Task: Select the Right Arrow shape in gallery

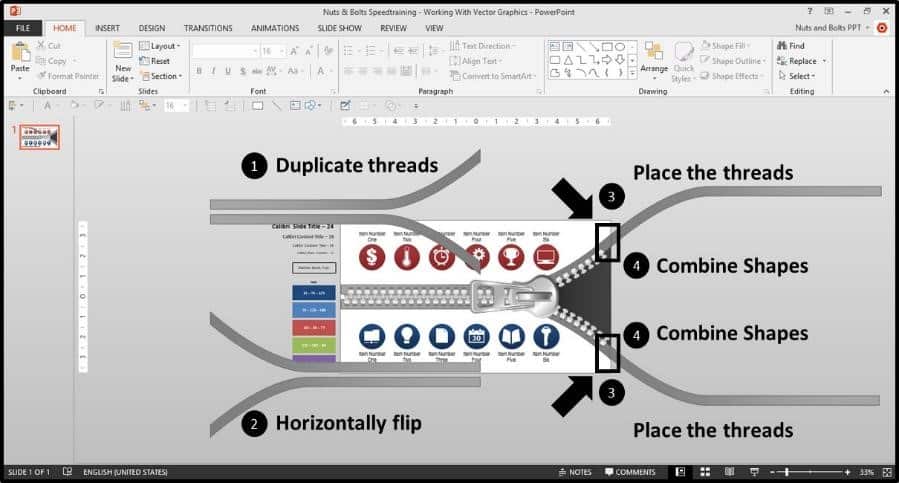Action: 607,60
